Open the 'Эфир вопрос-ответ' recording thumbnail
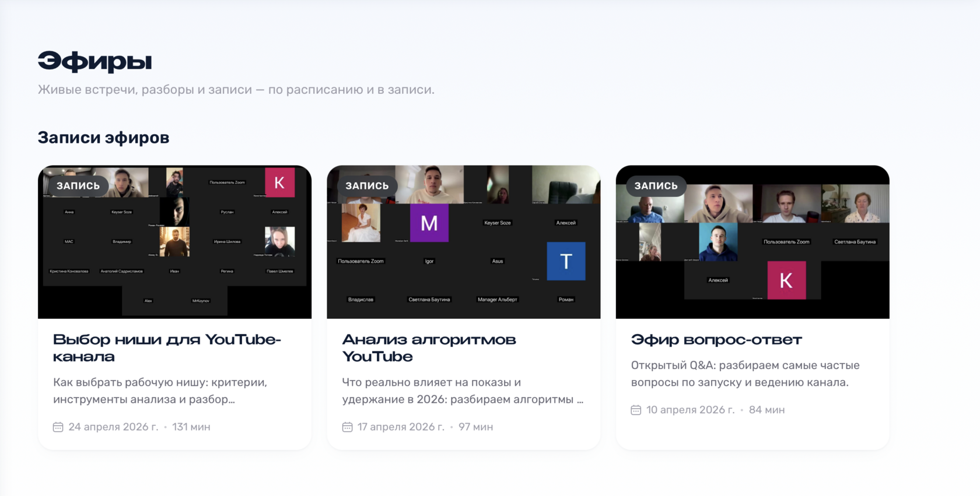This screenshot has height=496, width=980. pyautogui.click(x=752, y=242)
